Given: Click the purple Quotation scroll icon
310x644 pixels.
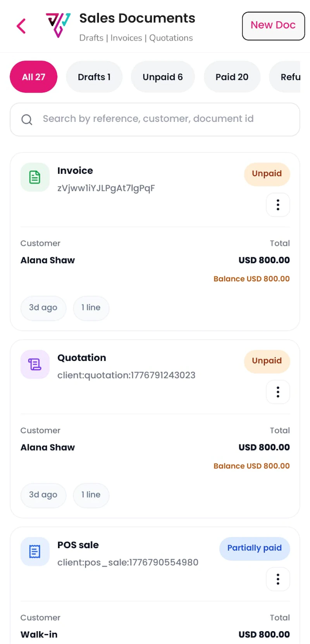Looking at the screenshot, I should [x=35, y=364].
